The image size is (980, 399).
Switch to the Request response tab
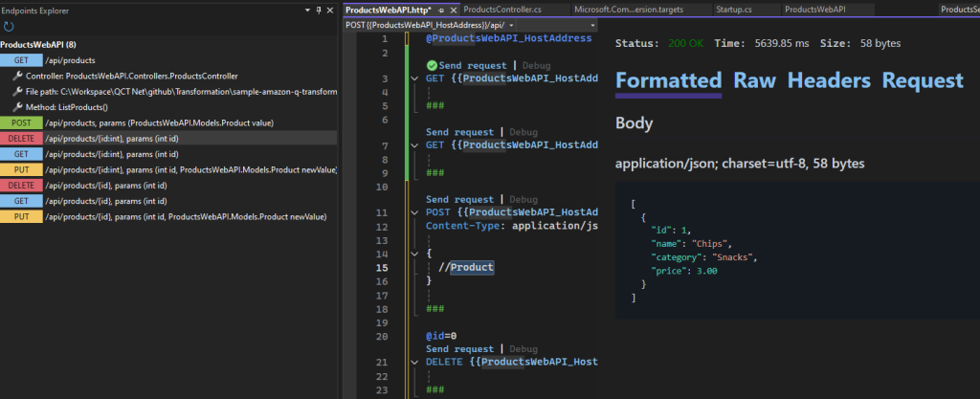pyautogui.click(x=923, y=80)
